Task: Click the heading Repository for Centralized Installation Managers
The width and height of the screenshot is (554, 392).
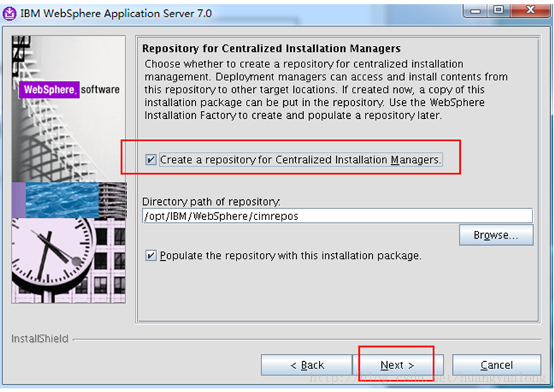Action: click(272, 49)
